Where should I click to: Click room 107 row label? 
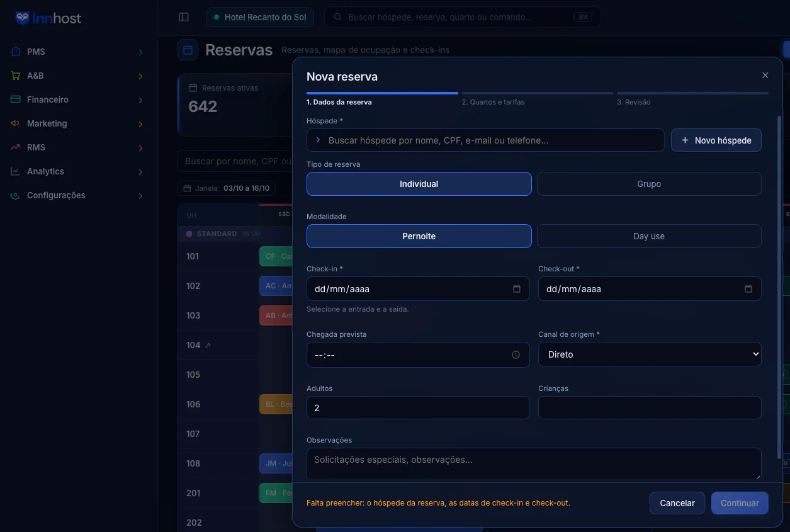click(x=193, y=434)
